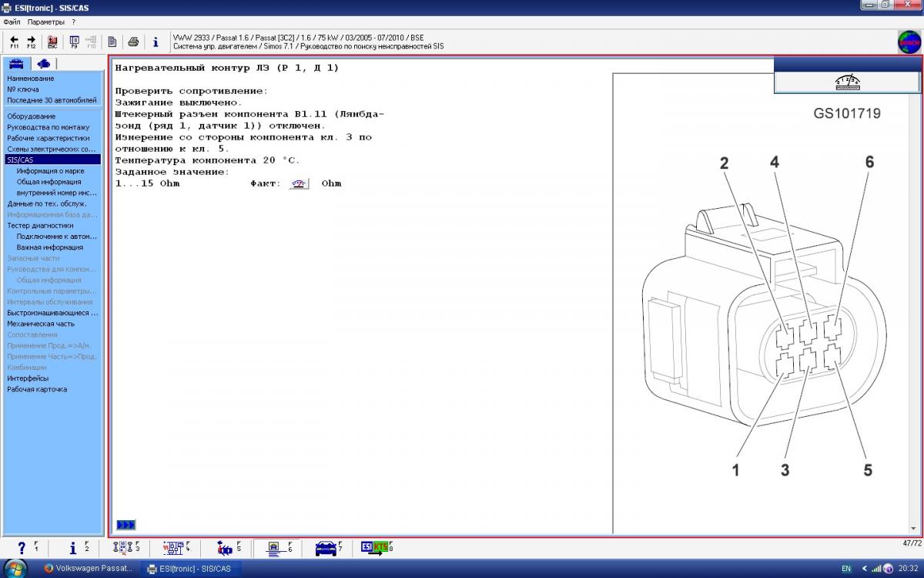
Task: Open Данные по тех. обслуж.
Action: pos(46,203)
